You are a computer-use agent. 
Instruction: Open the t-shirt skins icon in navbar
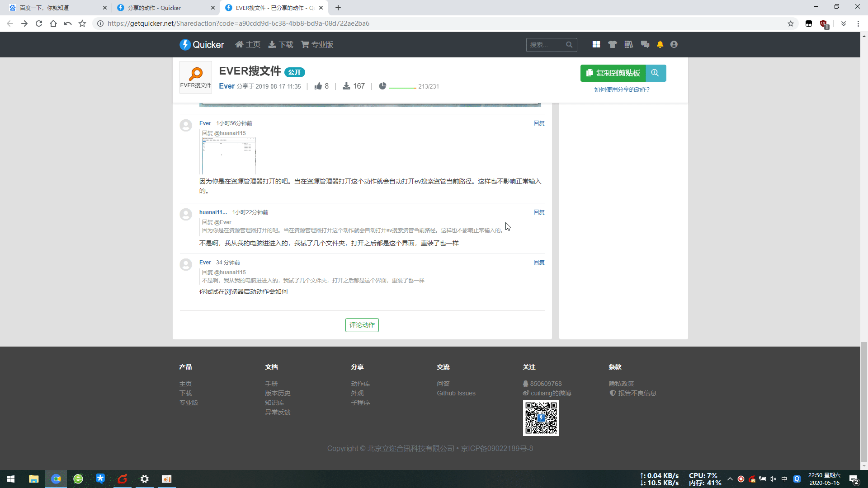(613, 44)
